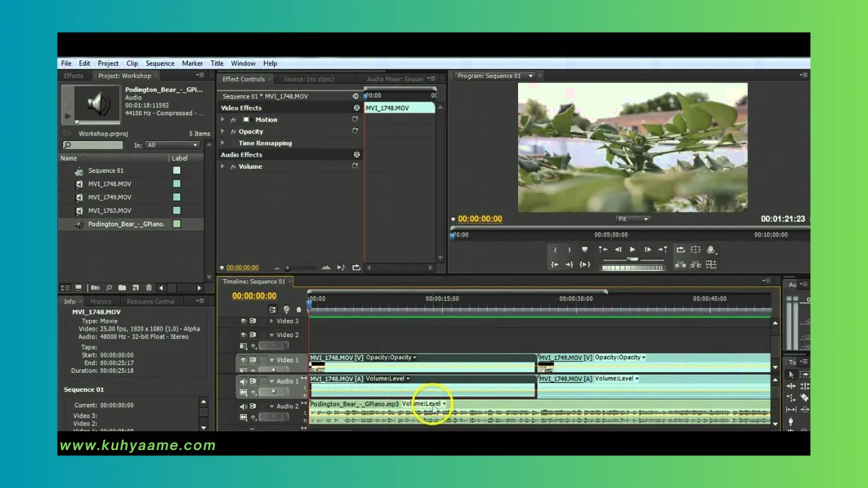Click the Effect Controls timeline zoom slider
The width and height of the screenshot is (868, 488).
(x=287, y=268)
